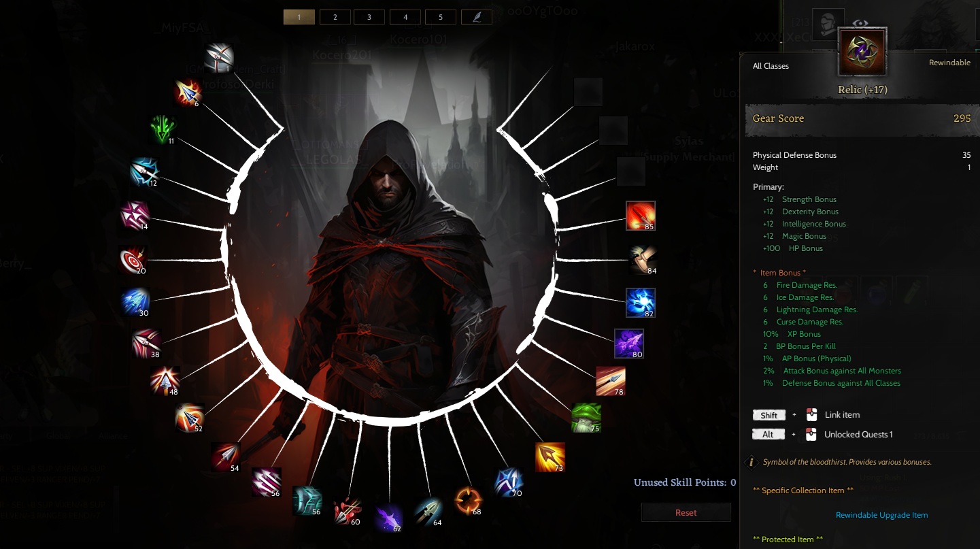The height and width of the screenshot is (549, 980).
Task: Select the level 60 blood arrows skill
Action: click(x=348, y=511)
